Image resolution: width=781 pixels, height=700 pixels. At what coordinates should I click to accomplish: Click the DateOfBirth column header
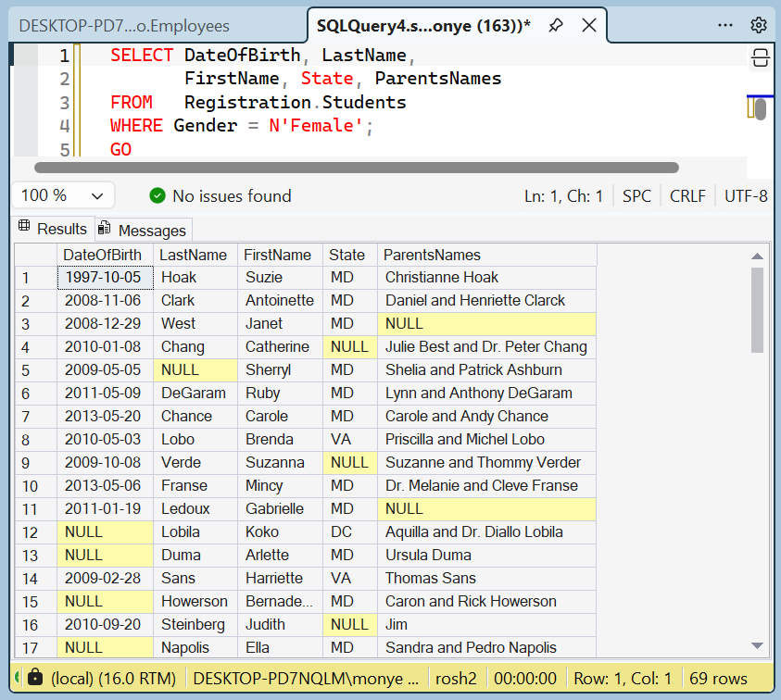click(105, 255)
